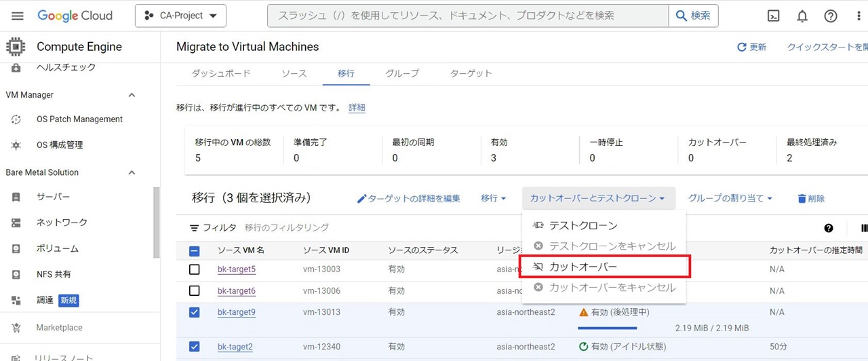Switch to the ターゲット tab
Viewport: 868px width, 361px height.
click(x=471, y=73)
